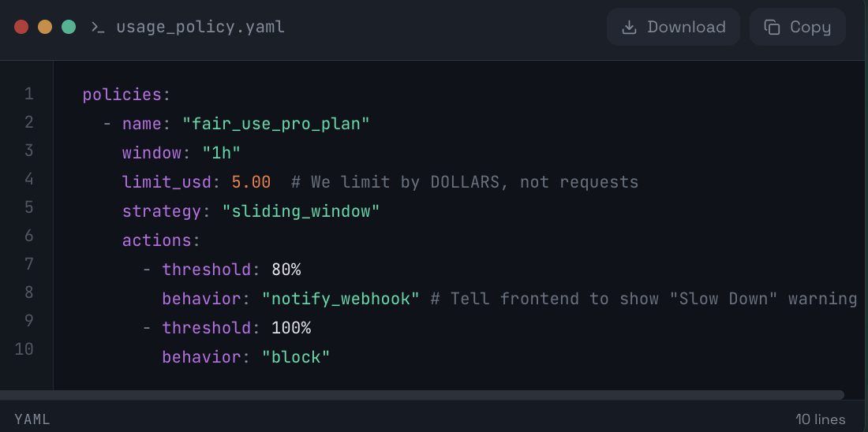The image size is (868, 432).
Task: Click line number 1 in the gutter
Action: (x=29, y=95)
